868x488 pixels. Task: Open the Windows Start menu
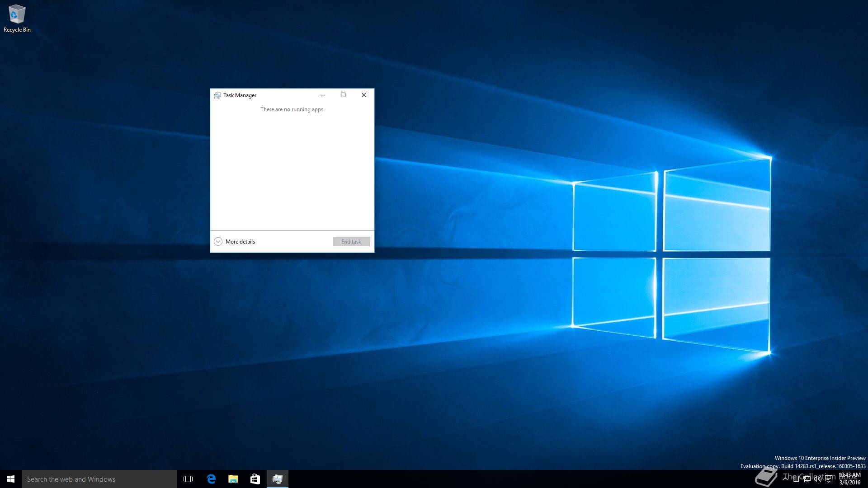coord(11,479)
